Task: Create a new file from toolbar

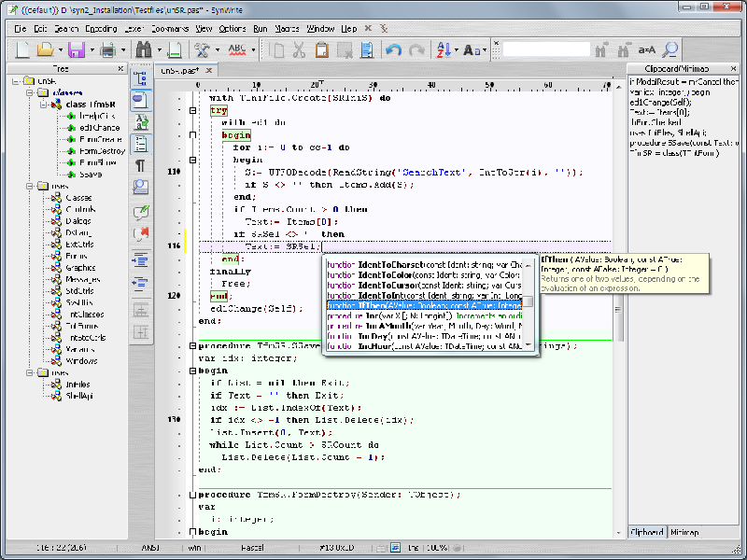Action: 22,49
